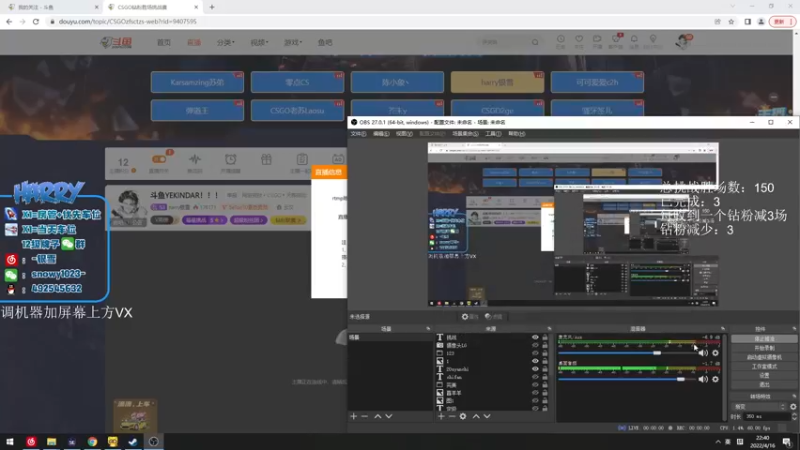The height and width of the screenshot is (450, 800).
Task: Remove the selected source in OBS
Action: [452, 416]
